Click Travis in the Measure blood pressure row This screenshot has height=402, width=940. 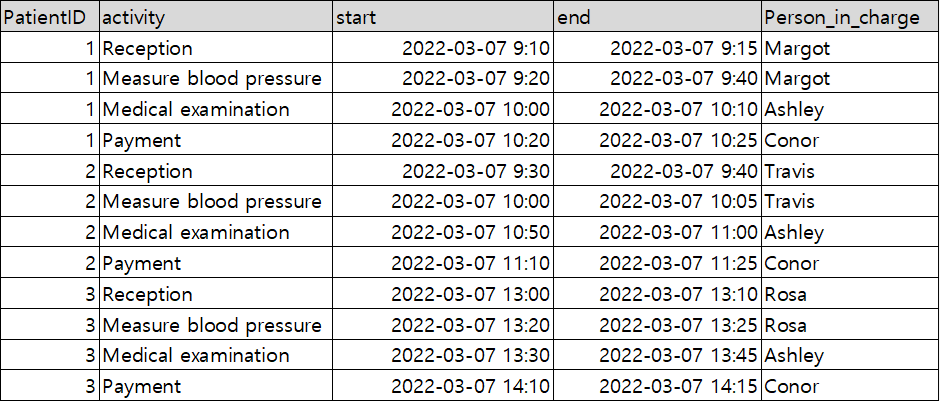[x=789, y=201]
